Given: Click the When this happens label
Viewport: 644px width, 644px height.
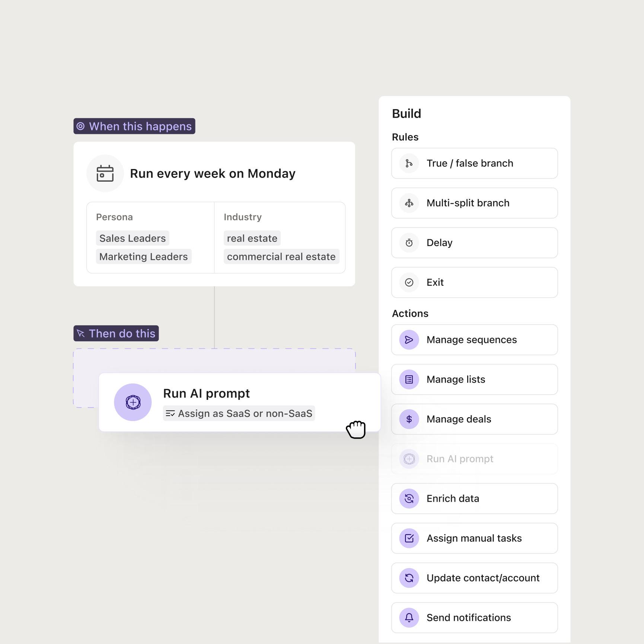Looking at the screenshot, I should coord(134,126).
